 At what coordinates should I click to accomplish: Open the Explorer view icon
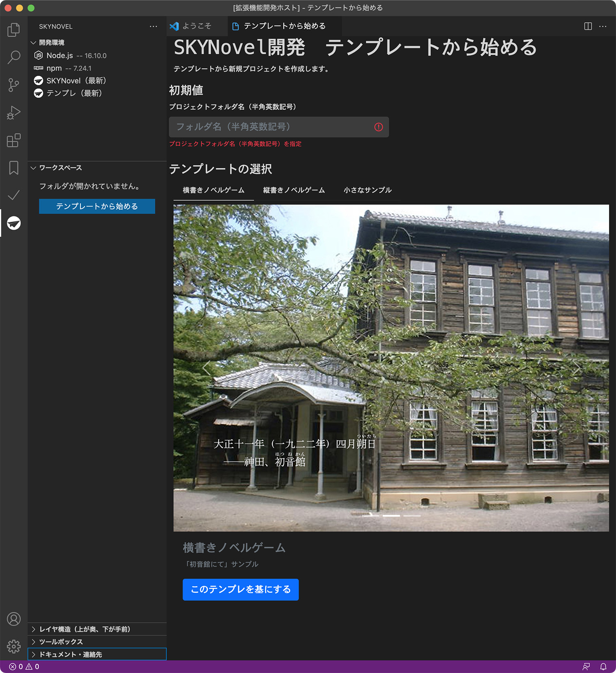[14, 30]
